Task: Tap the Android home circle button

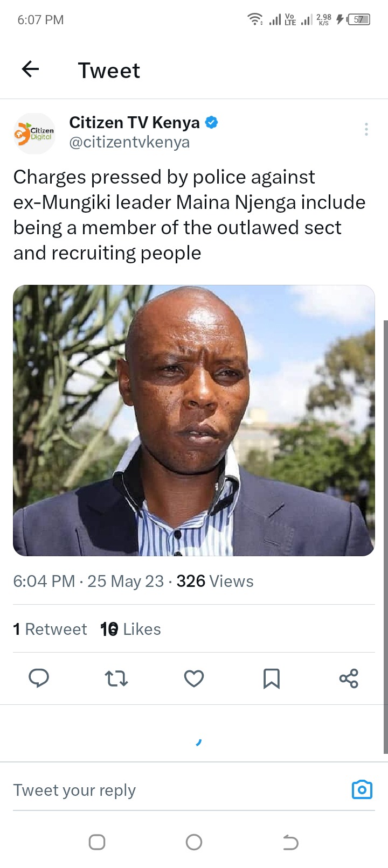Action: pyautogui.click(x=194, y=842)
